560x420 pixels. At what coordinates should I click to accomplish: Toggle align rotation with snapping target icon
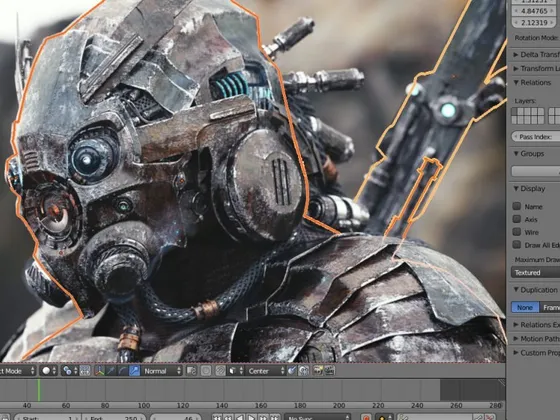point(292,371)
